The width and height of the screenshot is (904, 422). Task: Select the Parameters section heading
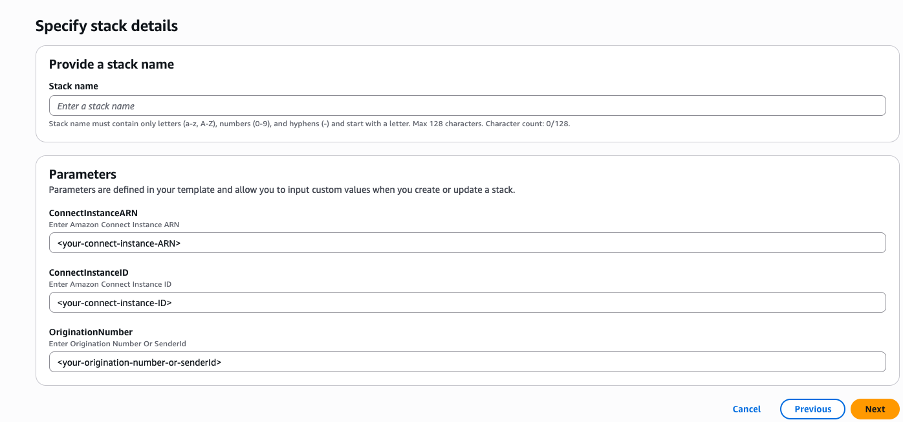click(83, 174)
